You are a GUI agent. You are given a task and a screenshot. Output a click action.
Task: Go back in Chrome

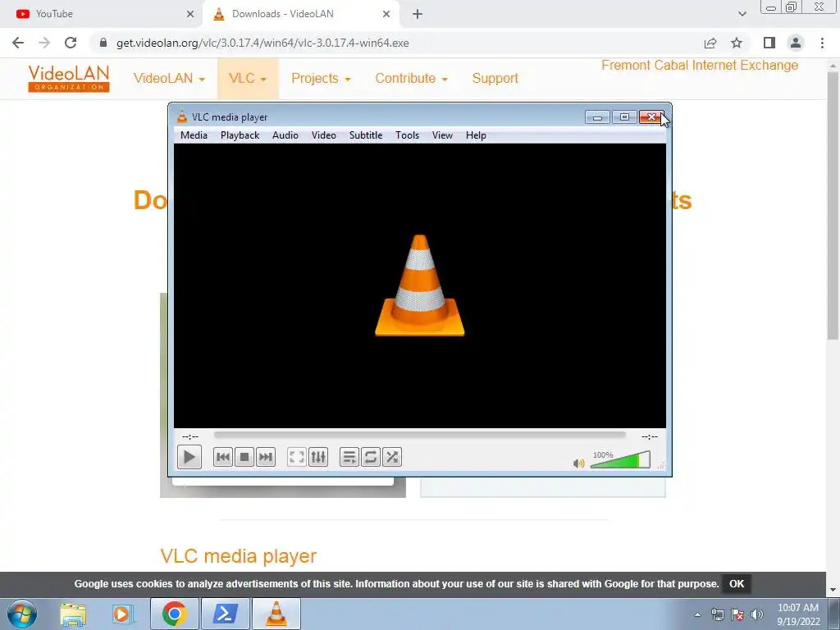(x=18, y=43)
